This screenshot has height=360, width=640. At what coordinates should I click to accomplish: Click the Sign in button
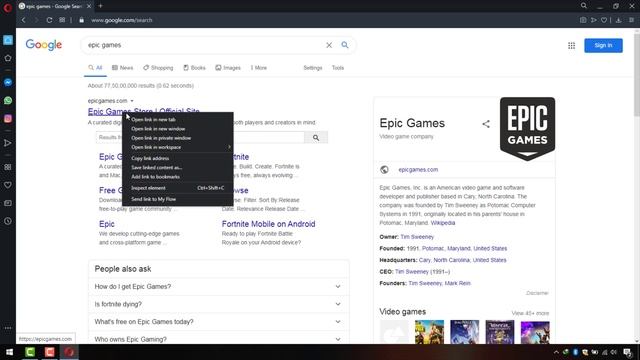click(603, 45)
